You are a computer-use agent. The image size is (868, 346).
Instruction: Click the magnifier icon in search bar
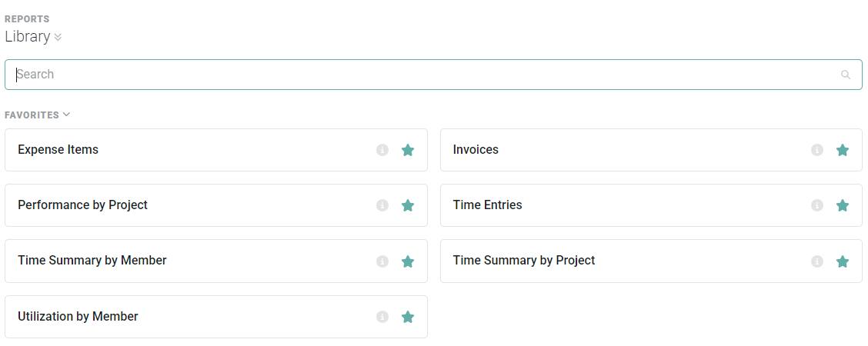point(846,75)
